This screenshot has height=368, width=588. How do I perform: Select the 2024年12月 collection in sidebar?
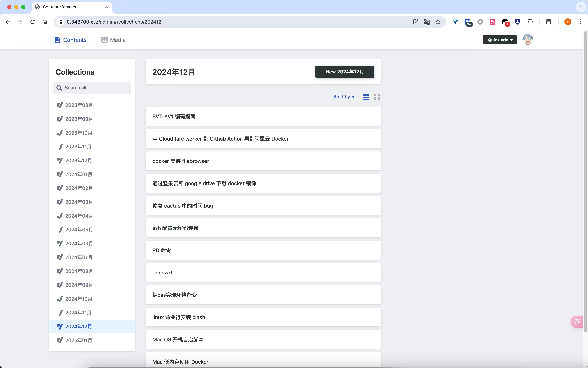click(92, 327)
